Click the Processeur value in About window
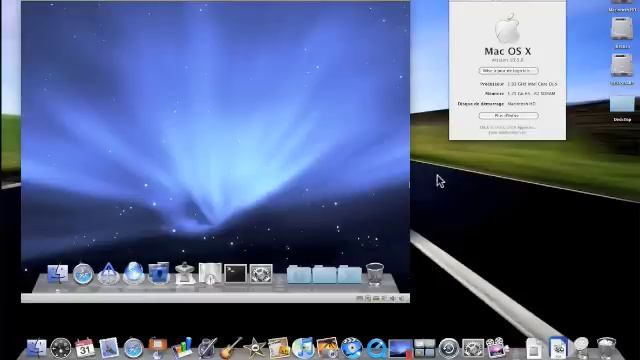Screen dimensions: 640x360 coord(532,84)
